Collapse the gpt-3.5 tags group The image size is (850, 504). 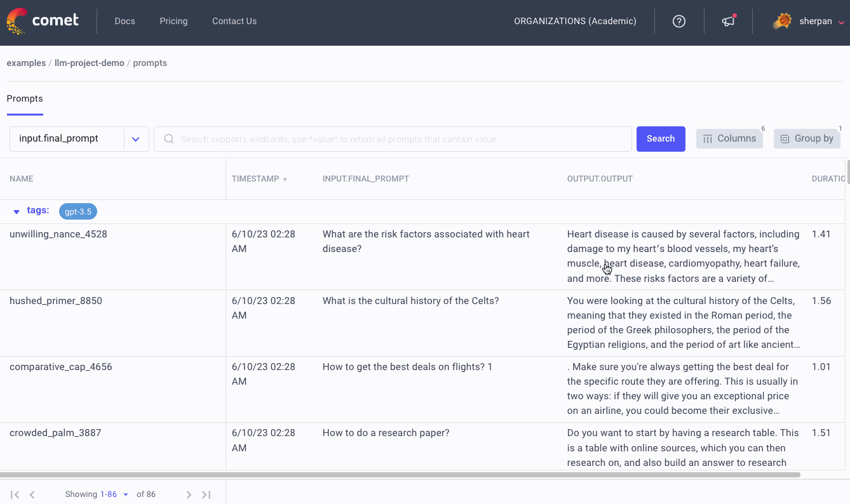17,211
